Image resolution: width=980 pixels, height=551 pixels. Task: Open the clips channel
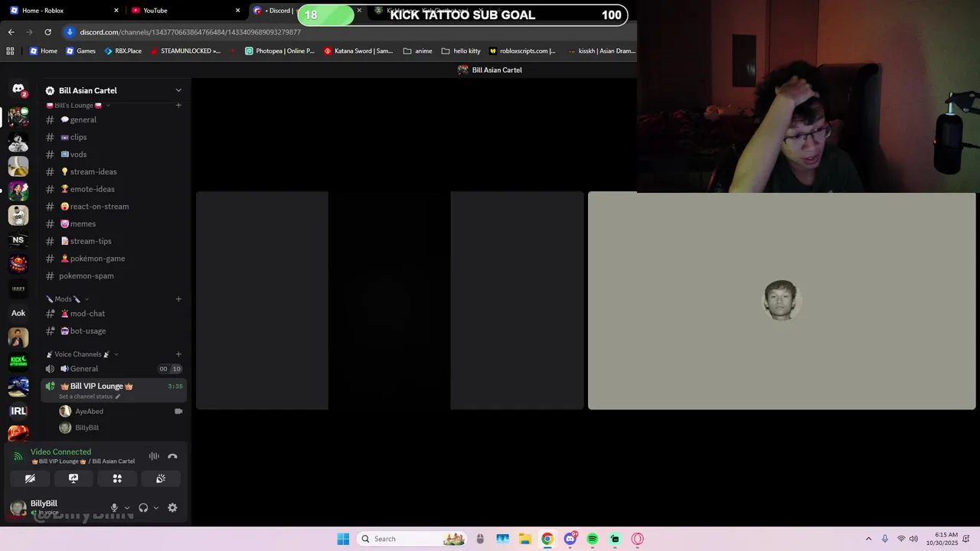[113, 137]
